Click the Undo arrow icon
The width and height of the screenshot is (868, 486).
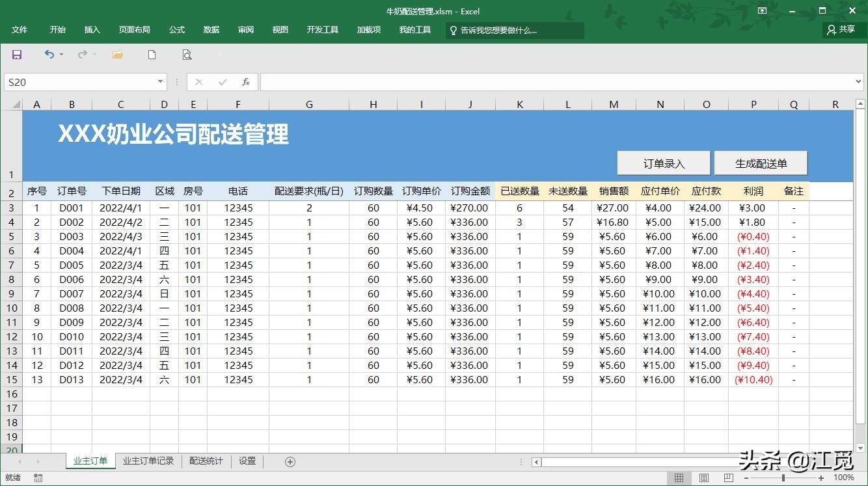[49, 55]
